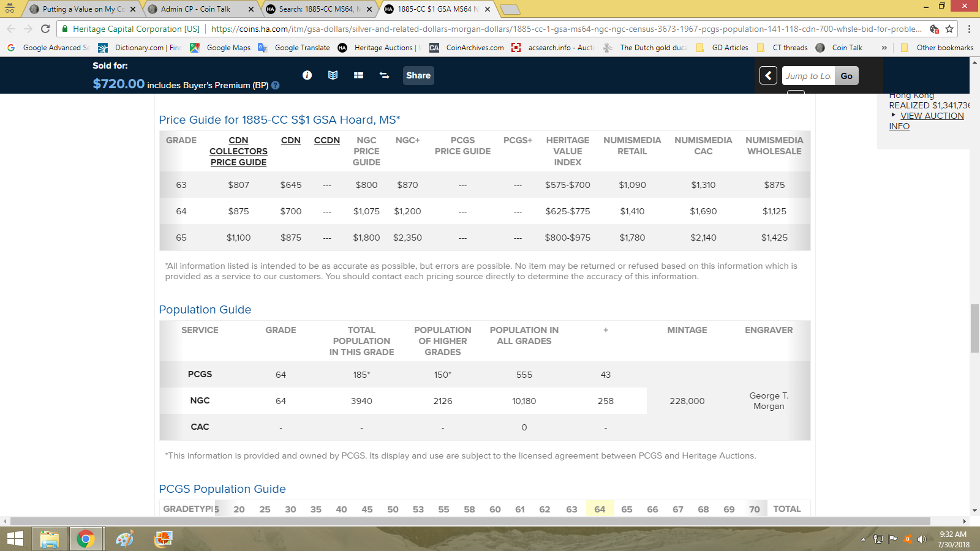Open Chrome menu three-dot icon

pyautogui.click(x=969, y=29)
